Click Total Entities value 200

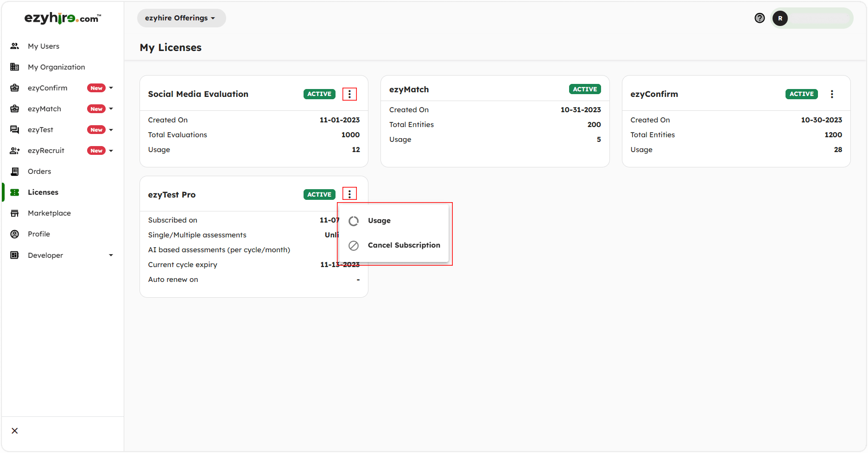coord(594,124)
